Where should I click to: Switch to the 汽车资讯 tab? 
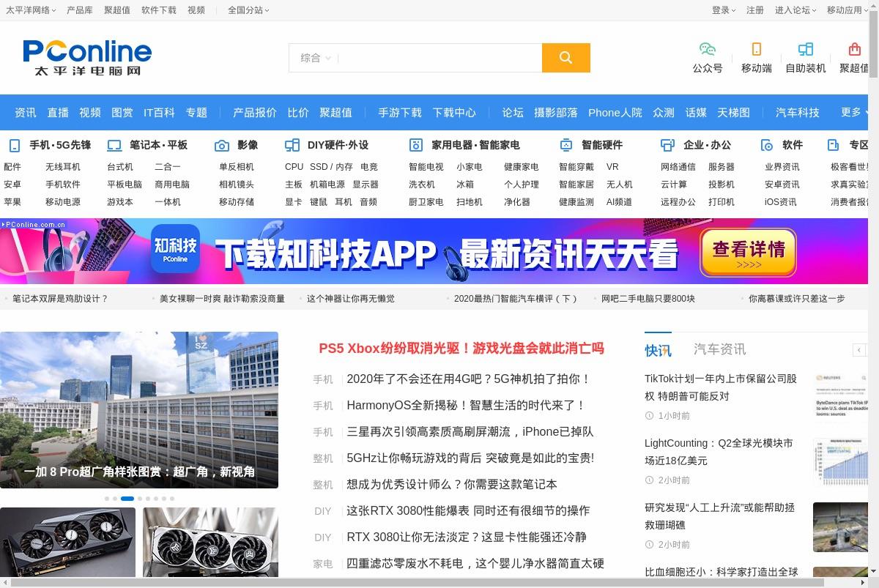tap(720, 349)
